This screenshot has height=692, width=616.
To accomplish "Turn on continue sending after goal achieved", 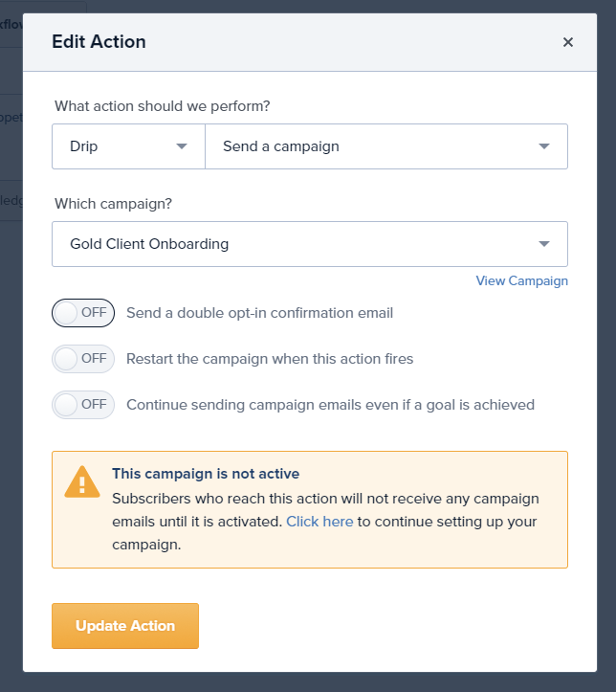I will click(x=83, y=405).
